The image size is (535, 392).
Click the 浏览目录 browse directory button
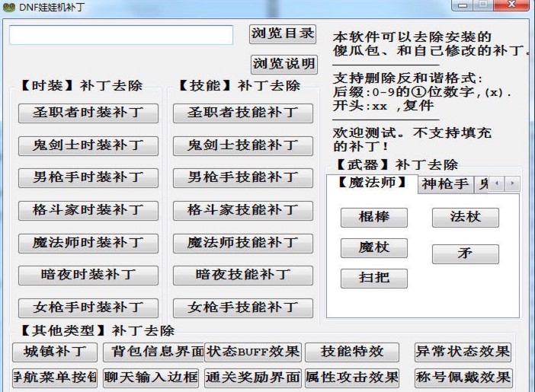(283, 34)
